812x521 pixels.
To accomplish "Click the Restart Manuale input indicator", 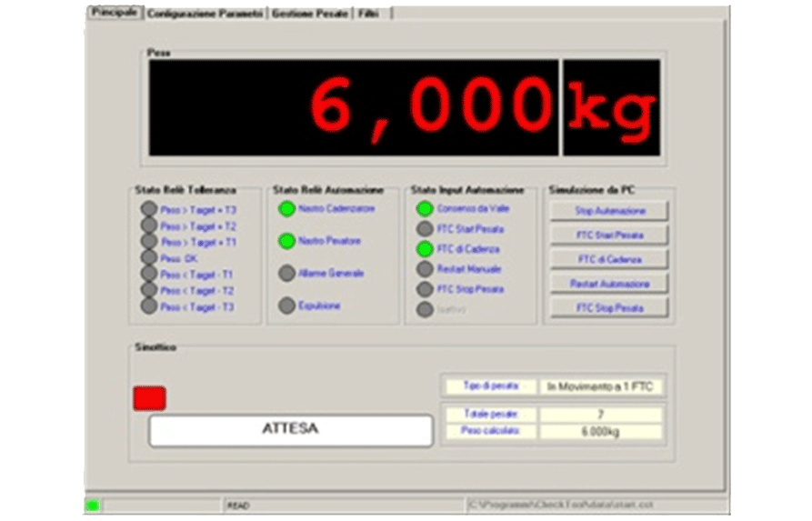I will click(x=425, y=269).
